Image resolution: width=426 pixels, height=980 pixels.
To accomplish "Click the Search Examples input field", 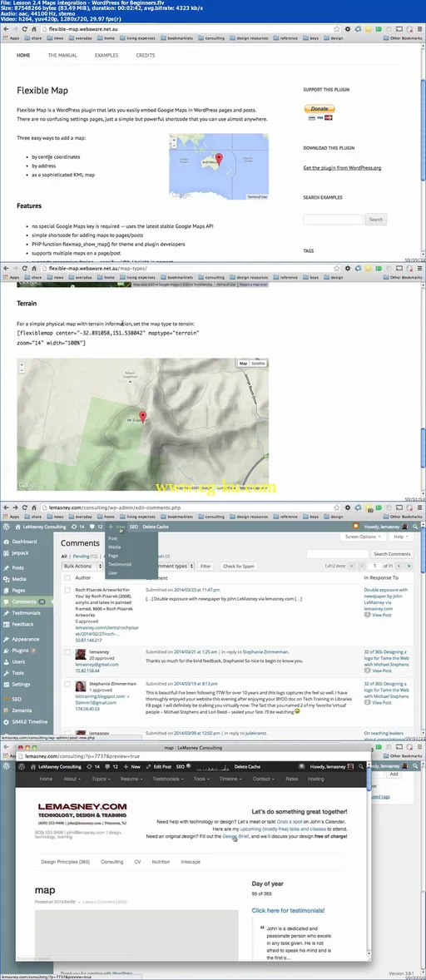I will click(x=333, y=220).
